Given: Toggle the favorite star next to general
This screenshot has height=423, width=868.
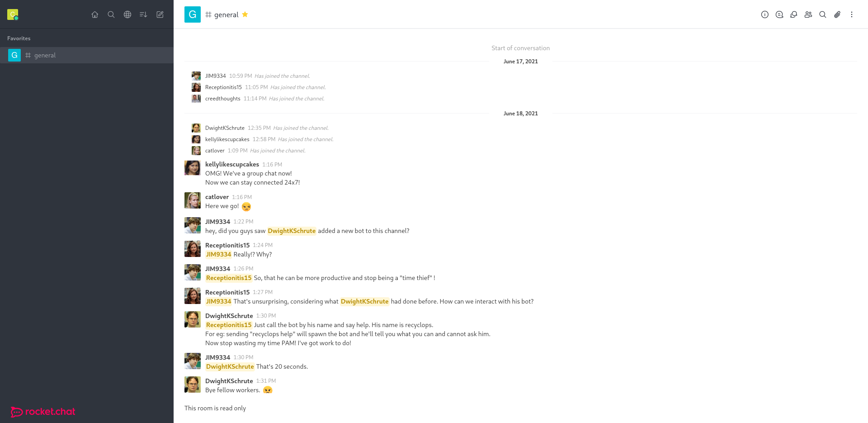Looking at the screenshot, I should pos(245,14).
